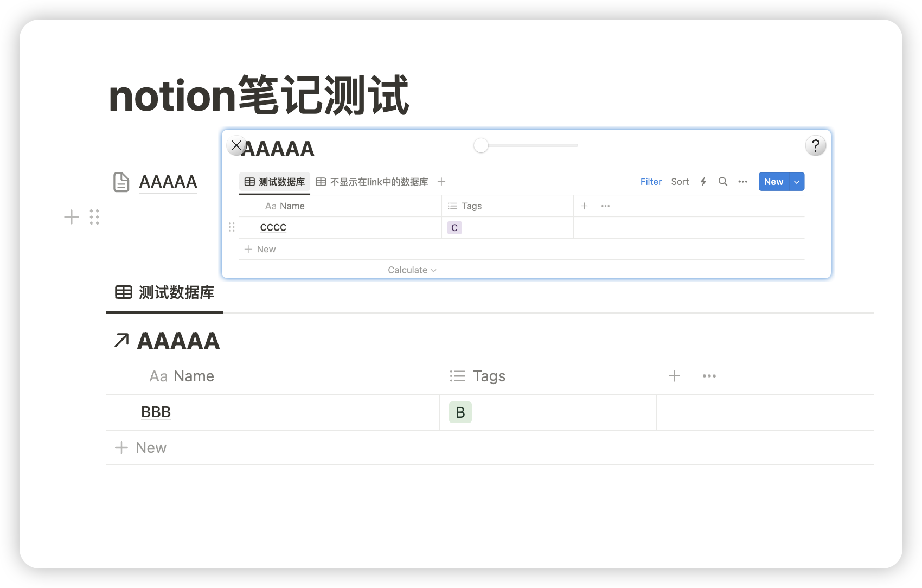Open the C tag cell selector

(x=454, y=228)
